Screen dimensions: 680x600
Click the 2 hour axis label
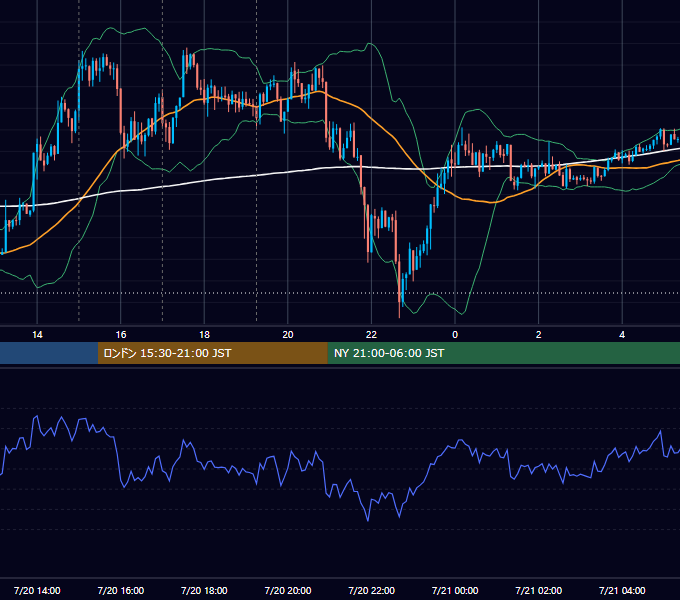tap(539, 335)
